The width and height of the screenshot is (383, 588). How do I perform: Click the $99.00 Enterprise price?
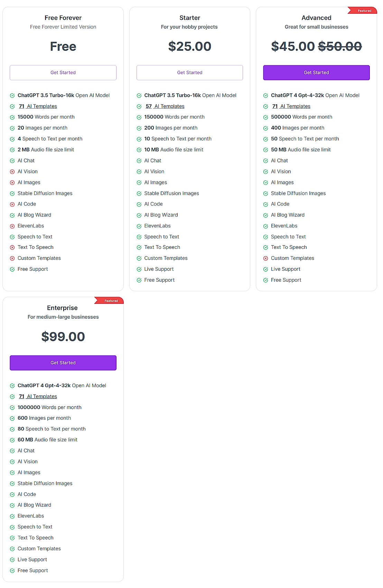click(63, 337)
